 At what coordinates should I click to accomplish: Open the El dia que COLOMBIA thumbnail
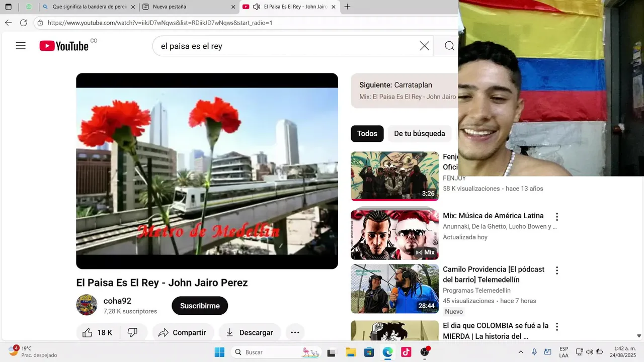click(394, 331)
